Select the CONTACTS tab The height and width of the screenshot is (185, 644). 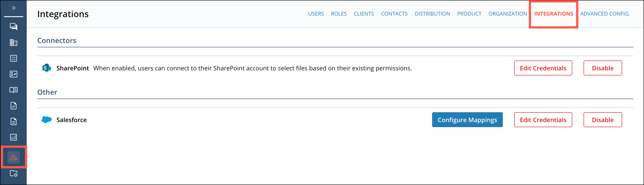pos(394,14)
